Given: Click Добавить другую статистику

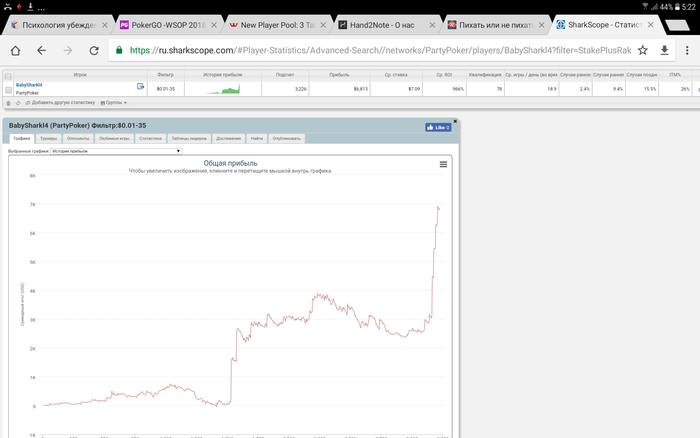Looking at the screenshot, I should coord(60,103).
